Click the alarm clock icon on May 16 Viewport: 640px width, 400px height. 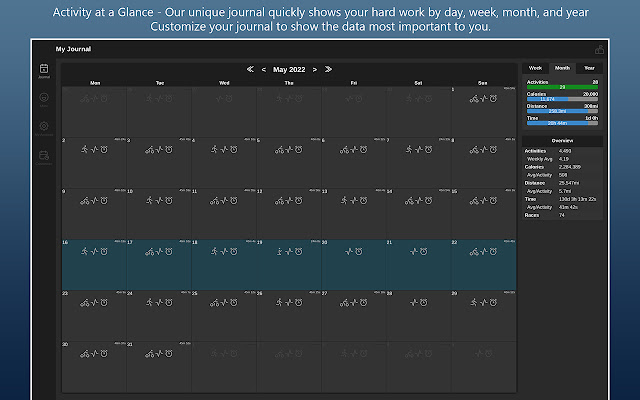[106, 253]
